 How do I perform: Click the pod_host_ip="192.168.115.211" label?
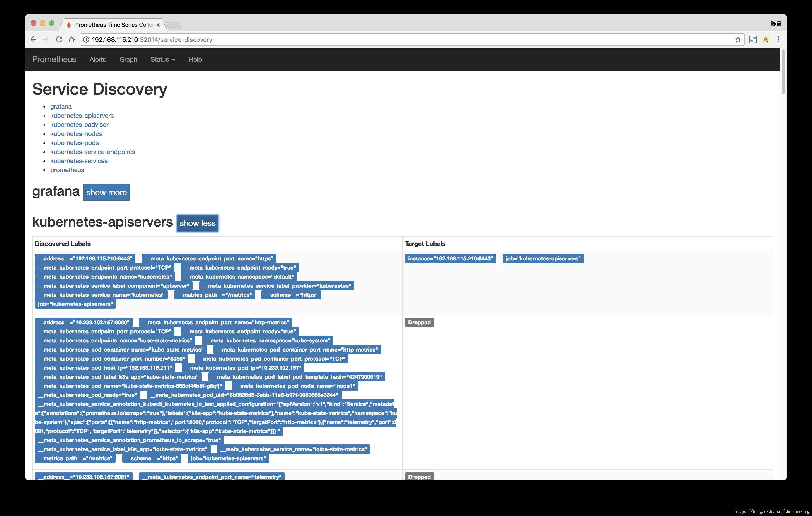click(x=105, y=368)
